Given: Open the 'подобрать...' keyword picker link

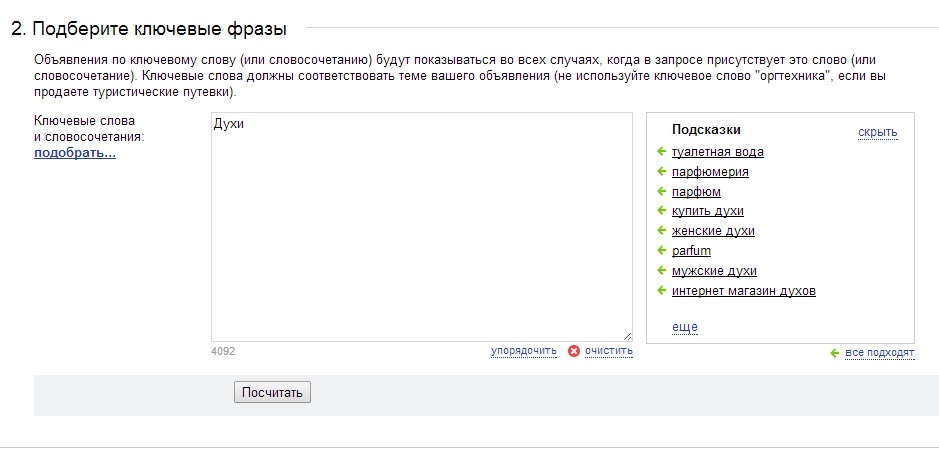Looking at the screenshot, I should (x=75, y=153).
